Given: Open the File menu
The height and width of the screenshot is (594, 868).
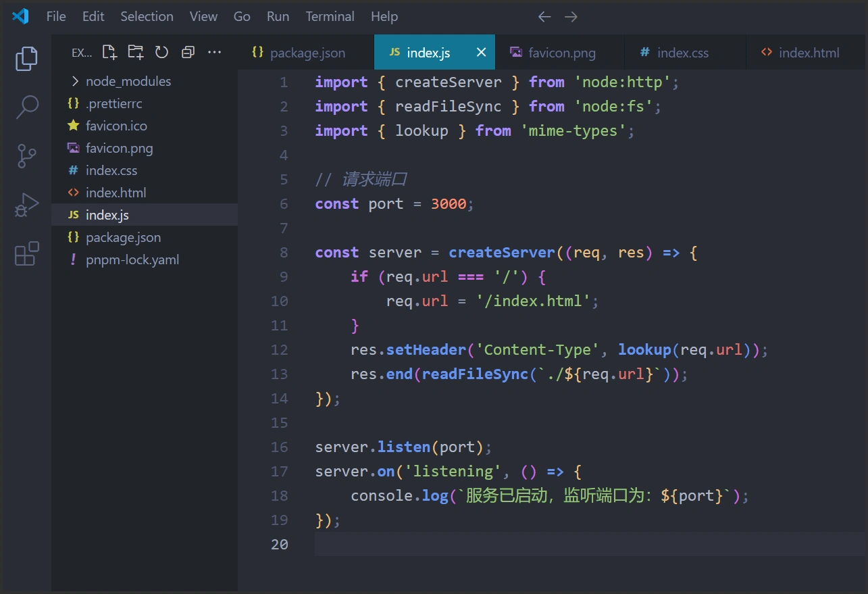Looking at the screenshot, I should pyautogui.click(x=56, y=16).
